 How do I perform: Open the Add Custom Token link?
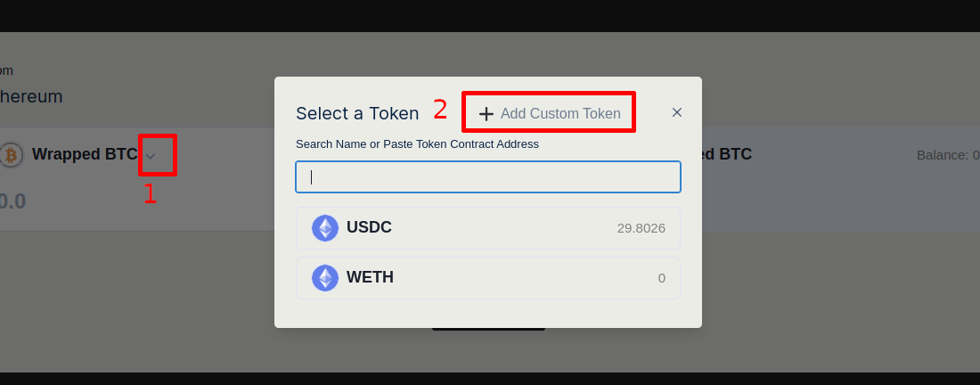pyautogui.click(x=559, y=114)
